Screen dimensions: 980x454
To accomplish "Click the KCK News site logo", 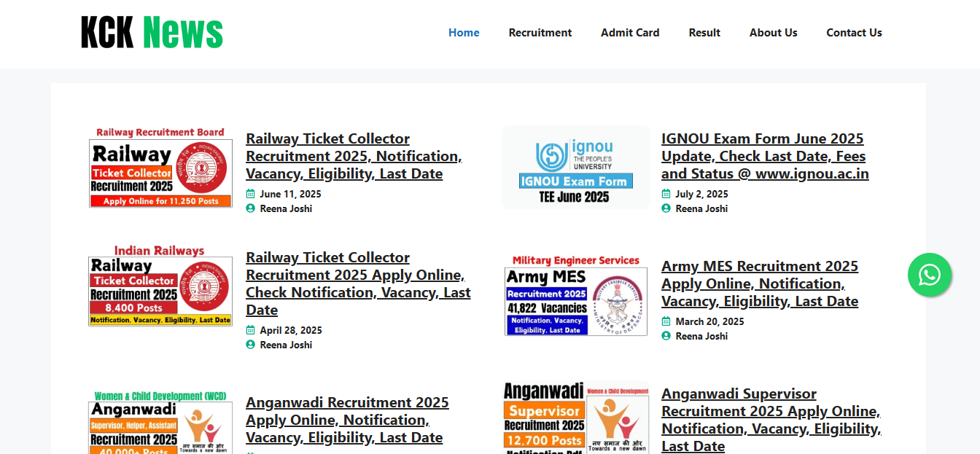I will (152, 32).
